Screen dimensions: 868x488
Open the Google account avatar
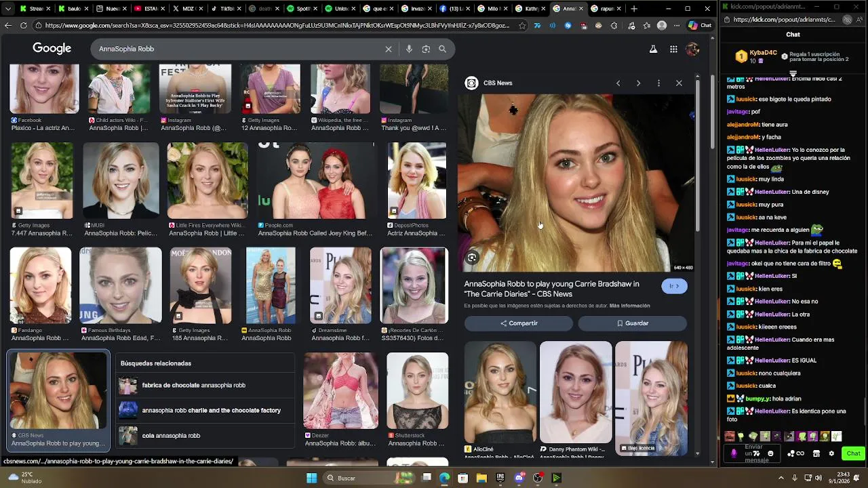[692, 49]
